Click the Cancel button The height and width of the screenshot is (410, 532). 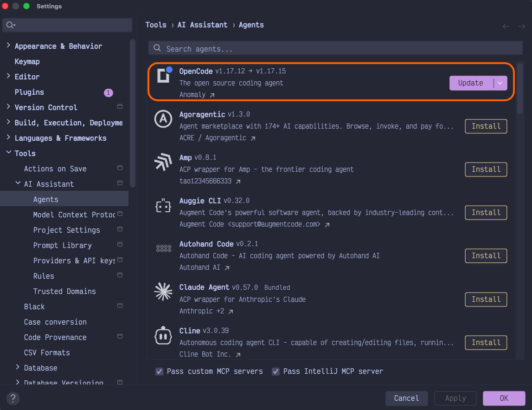pyautogui.click(x=406, y=398)
